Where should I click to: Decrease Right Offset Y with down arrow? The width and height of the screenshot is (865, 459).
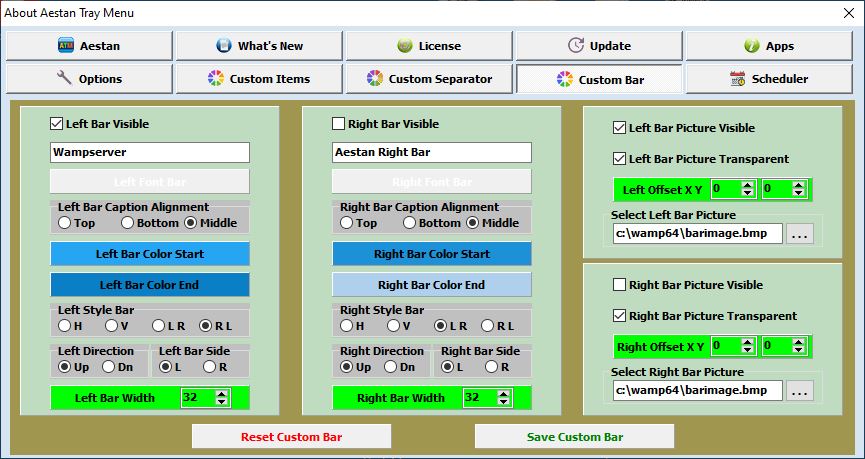799,350
